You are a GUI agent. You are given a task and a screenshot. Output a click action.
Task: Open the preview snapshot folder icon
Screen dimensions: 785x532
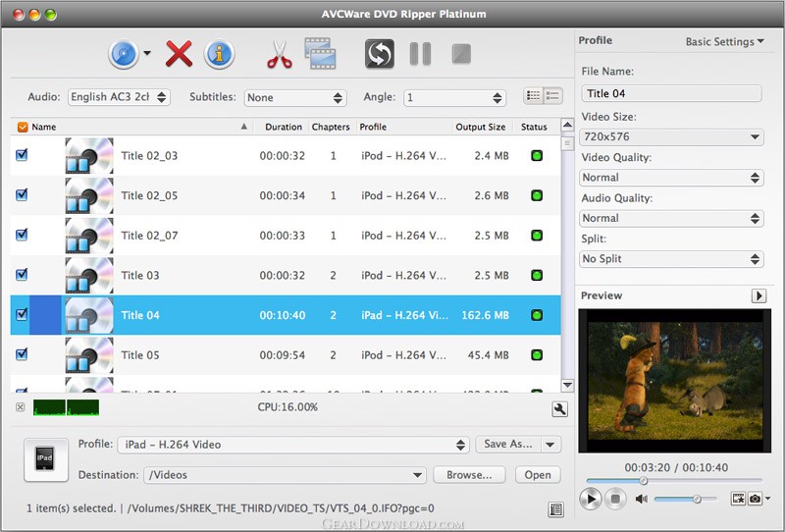click(738, 499)
